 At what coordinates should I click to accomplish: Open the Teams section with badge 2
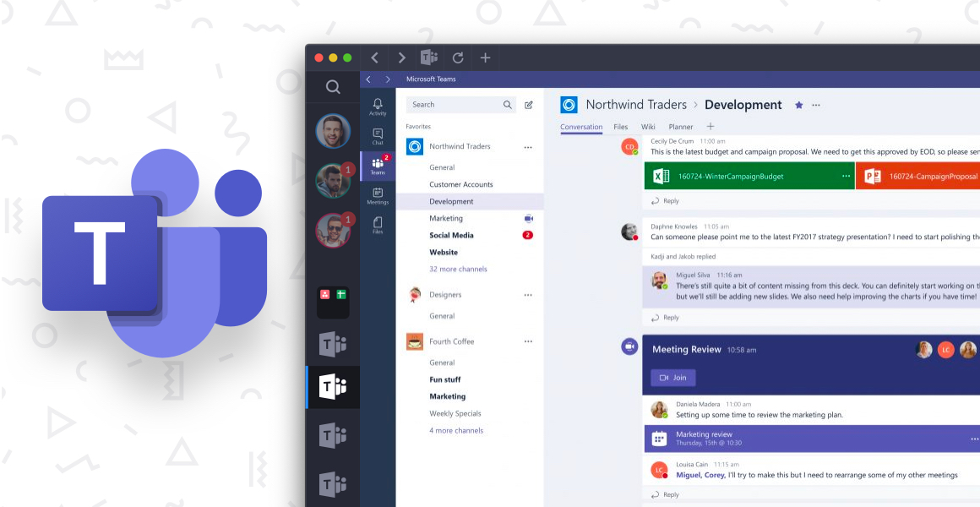[378, 166]
